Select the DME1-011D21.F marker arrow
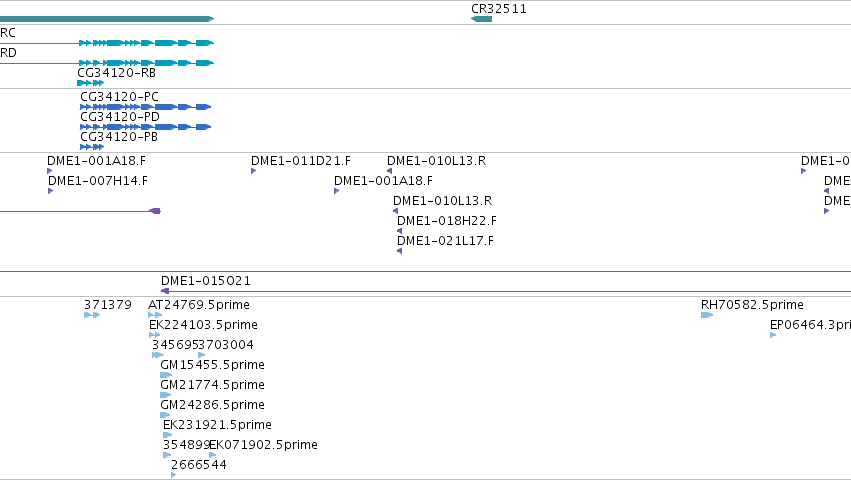Viewport: 851px width, 480px height. [x=253, y=171]
